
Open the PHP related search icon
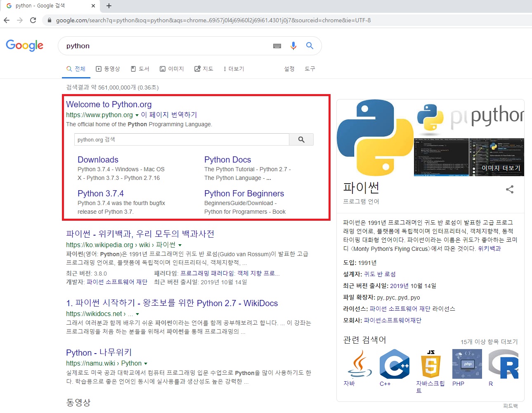(467, 364)
